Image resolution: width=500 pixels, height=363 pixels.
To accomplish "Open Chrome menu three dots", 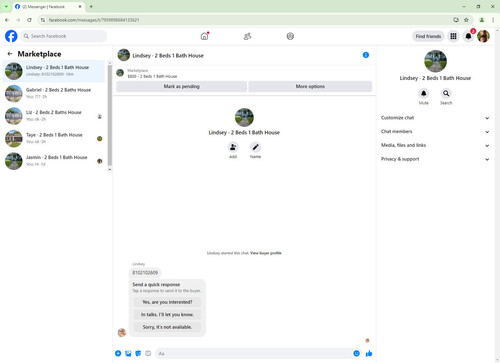I will pos(493,20).
